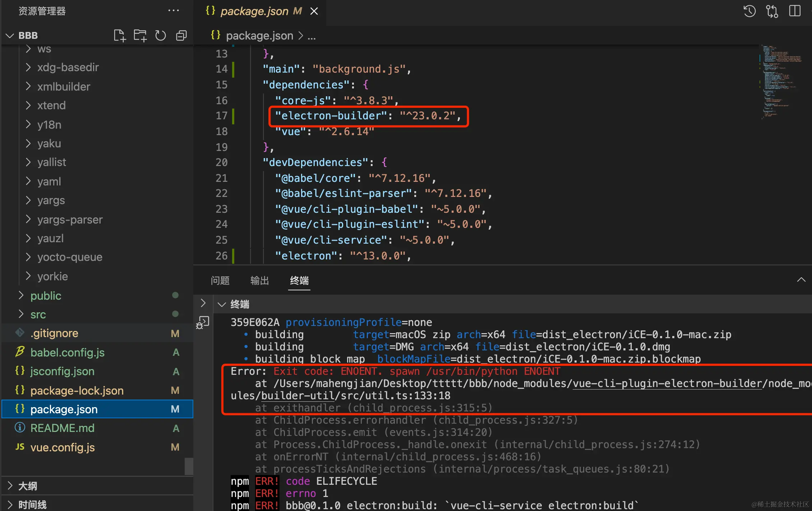812x511 pixels.
Task: Expand the xdg-basedir folder
Action: point(28,67)
